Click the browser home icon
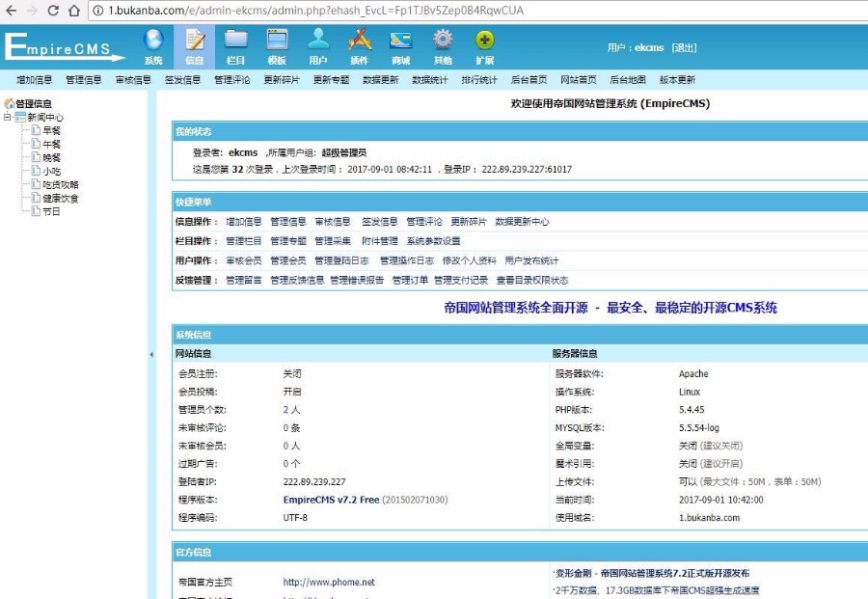 coord(74,10)
